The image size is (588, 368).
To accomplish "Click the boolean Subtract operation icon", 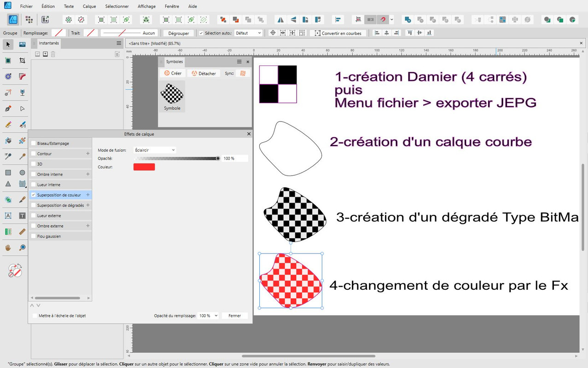I will [x=420, y=19].
